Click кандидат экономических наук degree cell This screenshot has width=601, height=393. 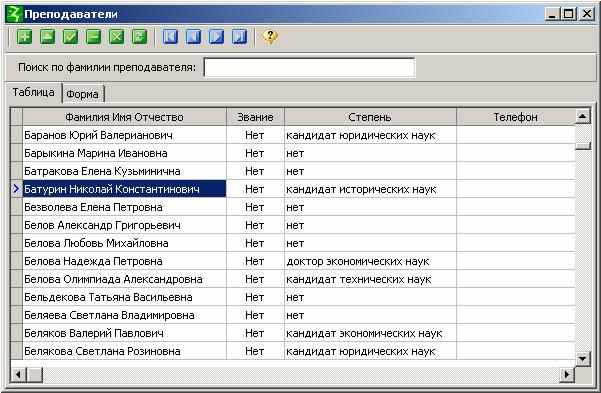point(370,333)
